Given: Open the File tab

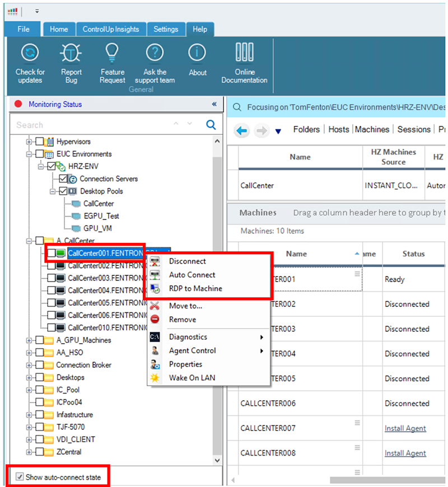Looking at the screenshot, I should coord(24,29).
